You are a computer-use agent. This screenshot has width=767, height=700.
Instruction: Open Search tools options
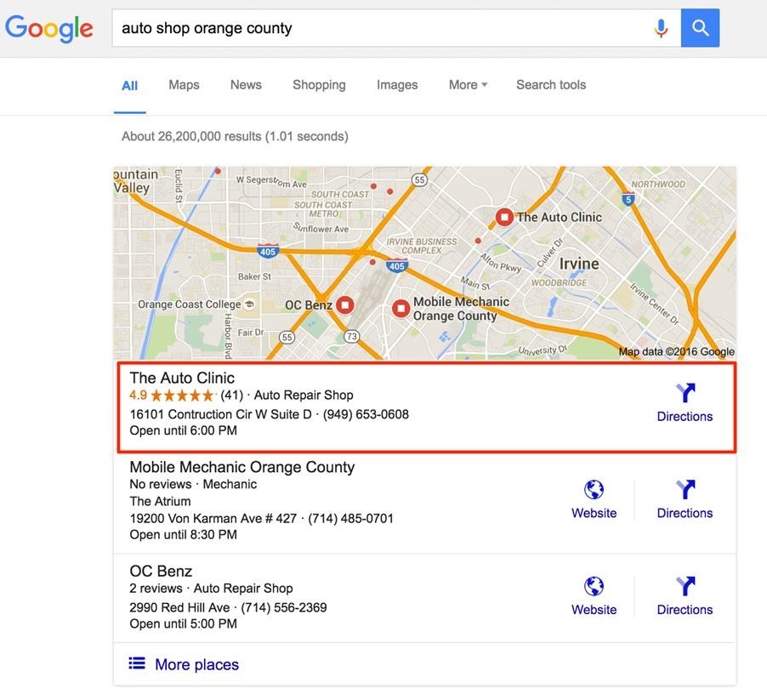click(551, 85)
